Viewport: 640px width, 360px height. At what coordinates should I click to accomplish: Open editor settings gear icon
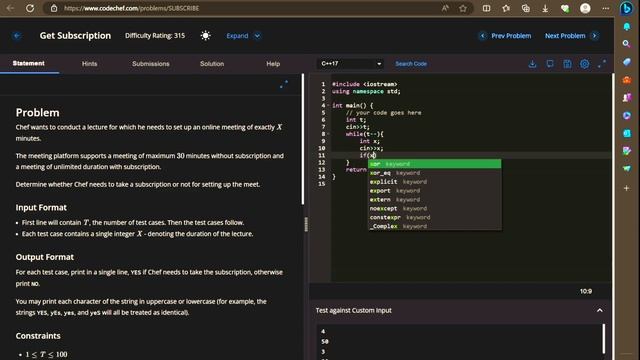pyautogui.click(x=584, y=64)
